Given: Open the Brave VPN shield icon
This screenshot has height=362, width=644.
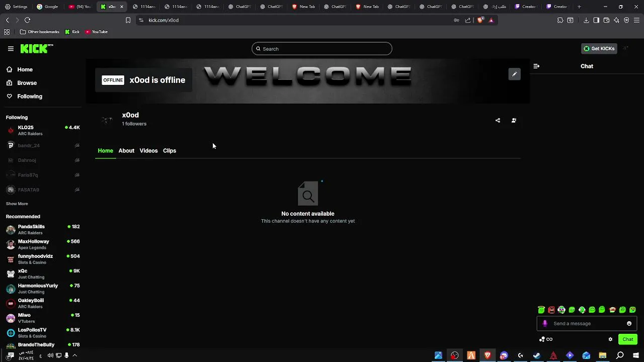Looking at the screenshot, I should click(626, 20).
